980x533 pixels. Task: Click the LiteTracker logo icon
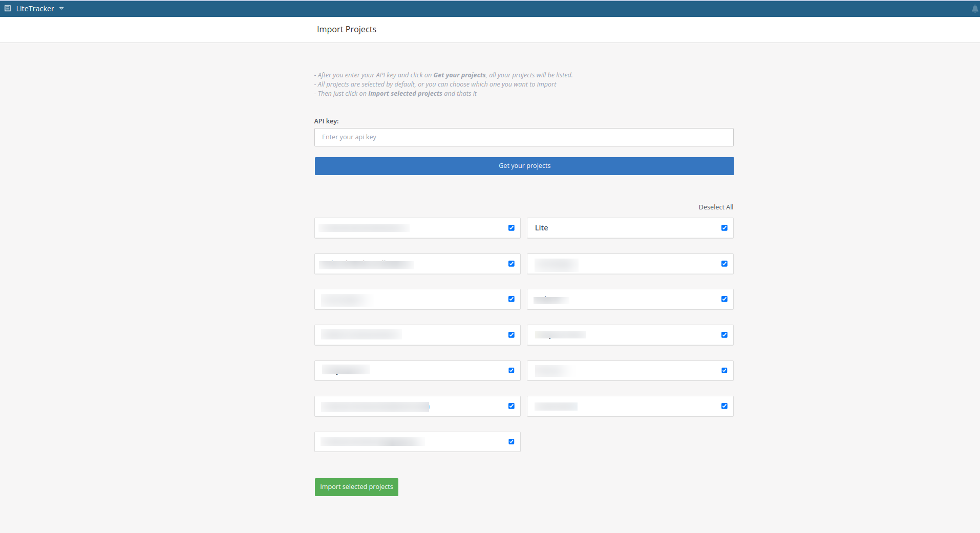pyautogui.click(x=8, y=9)
